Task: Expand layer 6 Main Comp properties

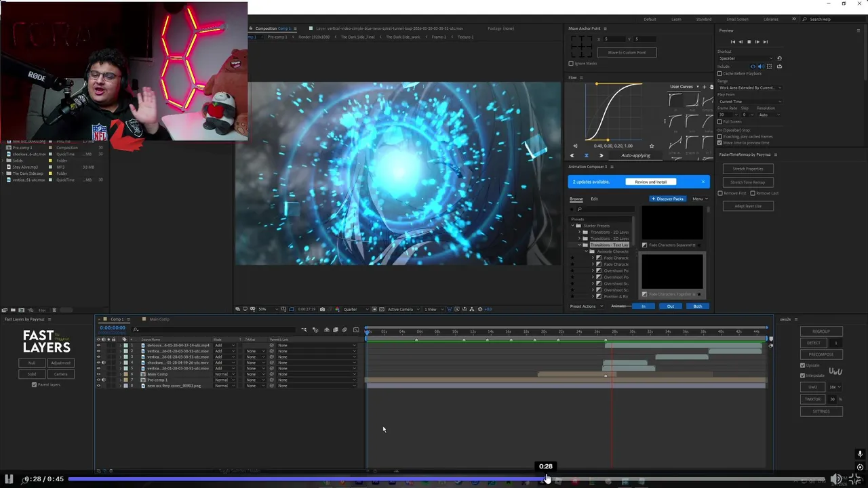Action: click(x=121, y=374)
